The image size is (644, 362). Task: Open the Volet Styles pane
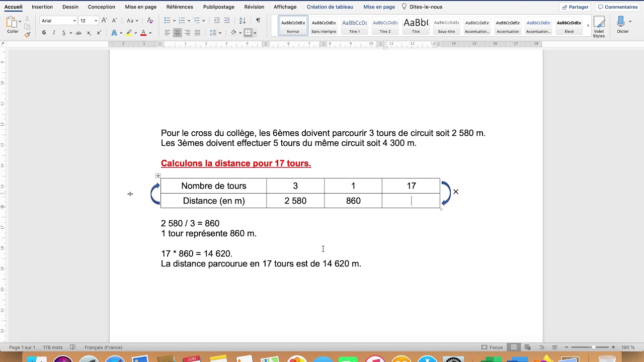[x=599, y=27]
